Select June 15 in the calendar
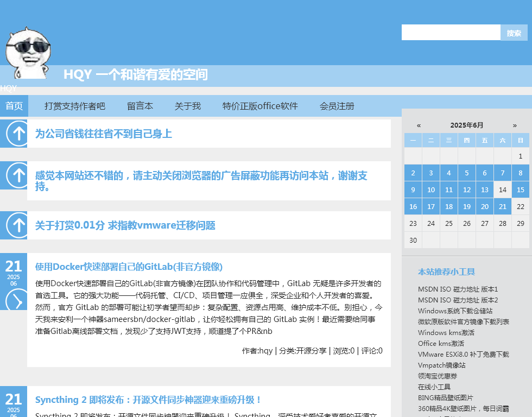Screen dimensions: 532x417 [520, 189]
